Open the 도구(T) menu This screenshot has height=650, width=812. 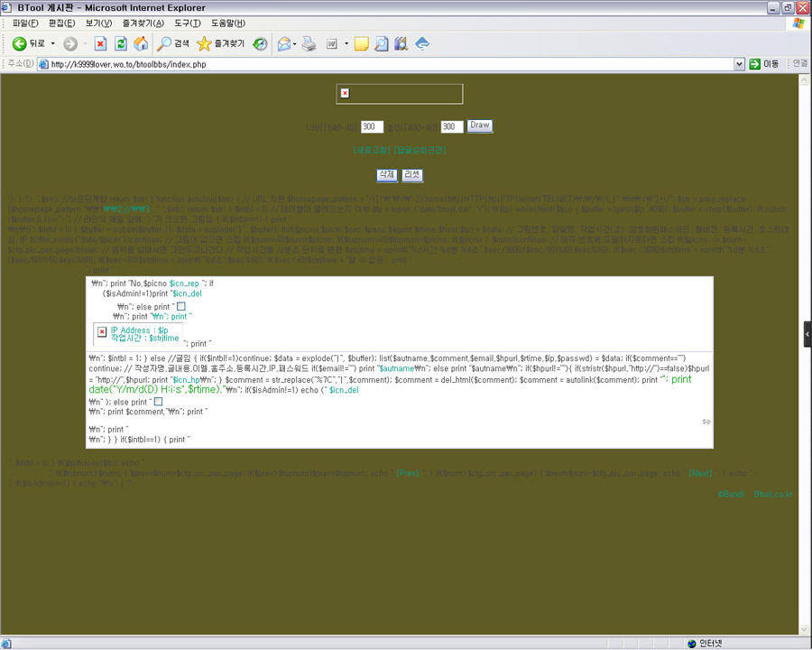click(x=188, y=23)
